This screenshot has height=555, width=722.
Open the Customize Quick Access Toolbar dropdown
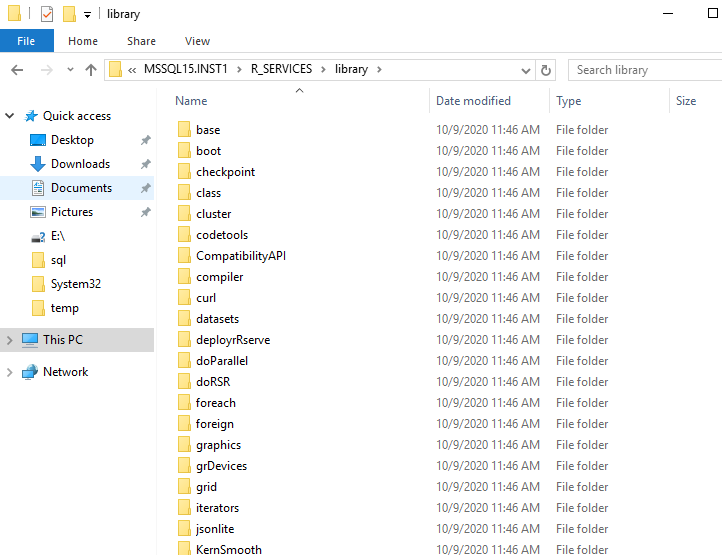click(x=87, y=15)
